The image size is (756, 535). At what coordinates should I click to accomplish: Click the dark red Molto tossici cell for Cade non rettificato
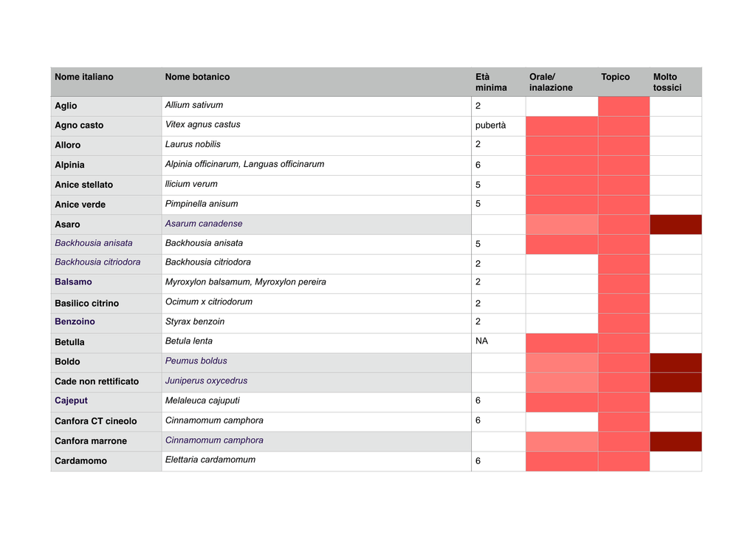click(676, 383)
